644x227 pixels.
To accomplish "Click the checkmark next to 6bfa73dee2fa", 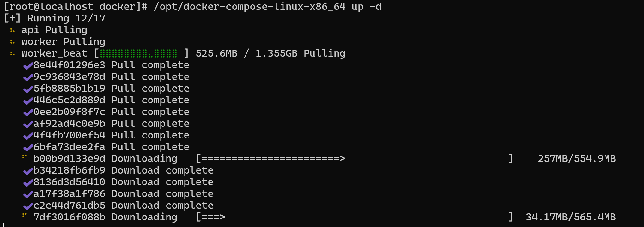I will (x=28, y=148).
